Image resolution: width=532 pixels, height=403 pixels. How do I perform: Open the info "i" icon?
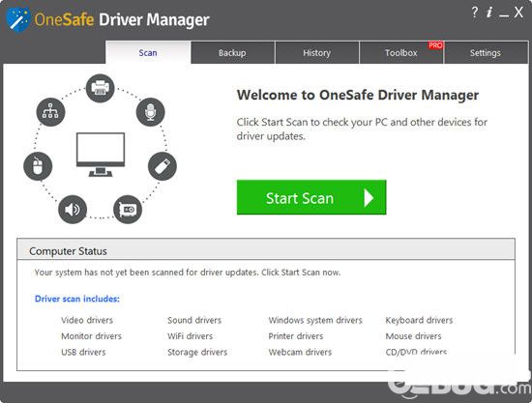click(489, 13)
